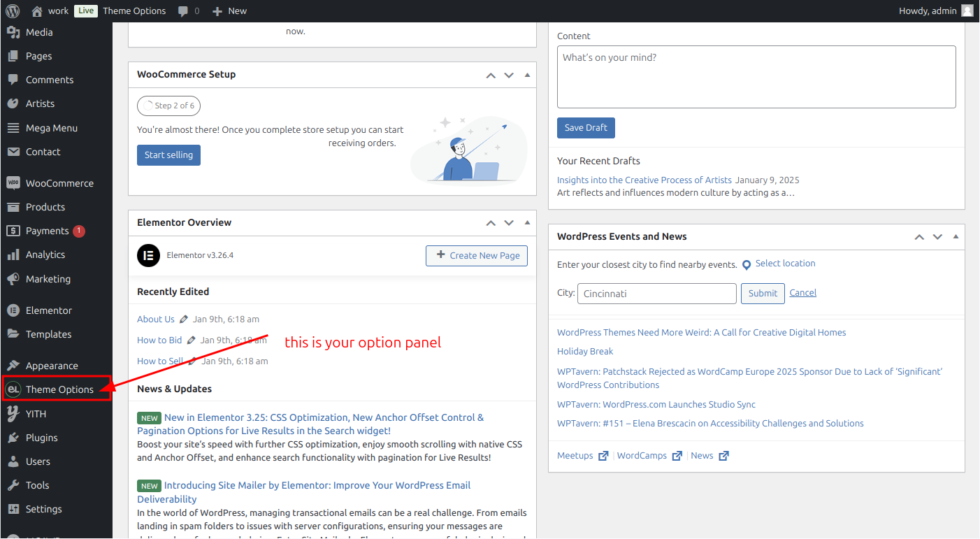Click the Users person icon
The width and height of the screenshot is (980, 539).
point(13,461)
